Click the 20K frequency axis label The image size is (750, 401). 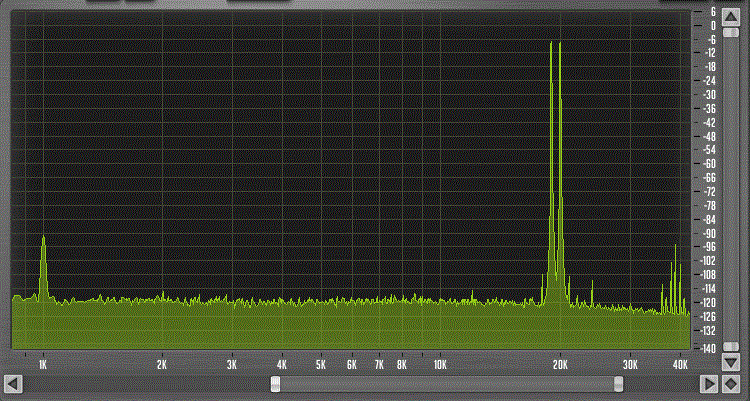[560, 365]
